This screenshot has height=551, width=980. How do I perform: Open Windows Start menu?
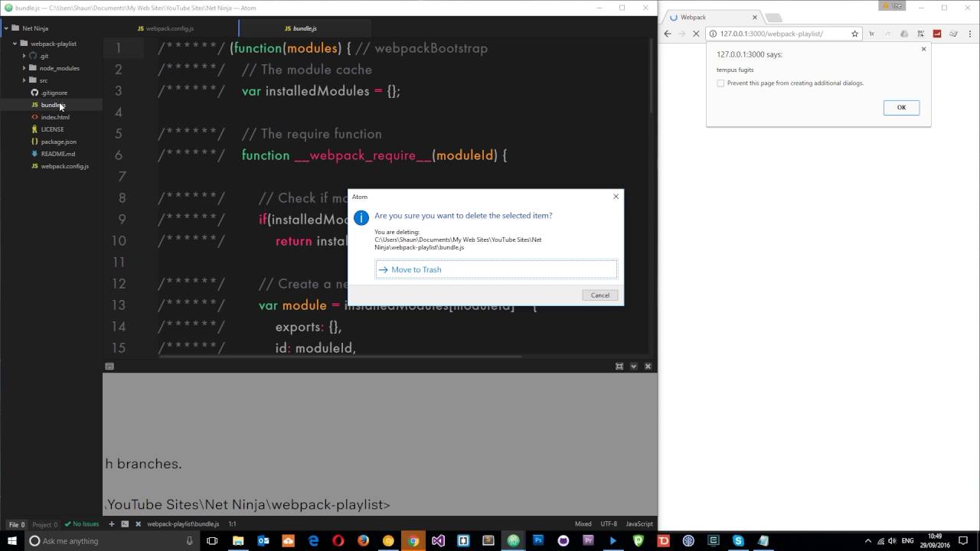coord(12,541)
